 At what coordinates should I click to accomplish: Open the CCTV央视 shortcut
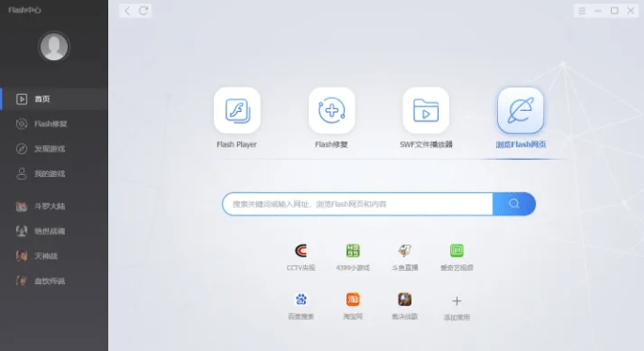[x=300, y=257]
